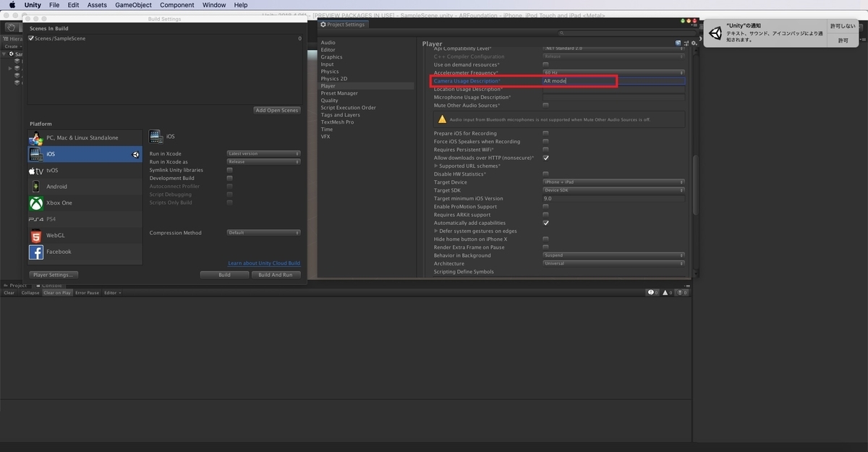Screen dimensions: 868x452
Task: Select the Facebook platform icon
Action: [x=36, y=252]
